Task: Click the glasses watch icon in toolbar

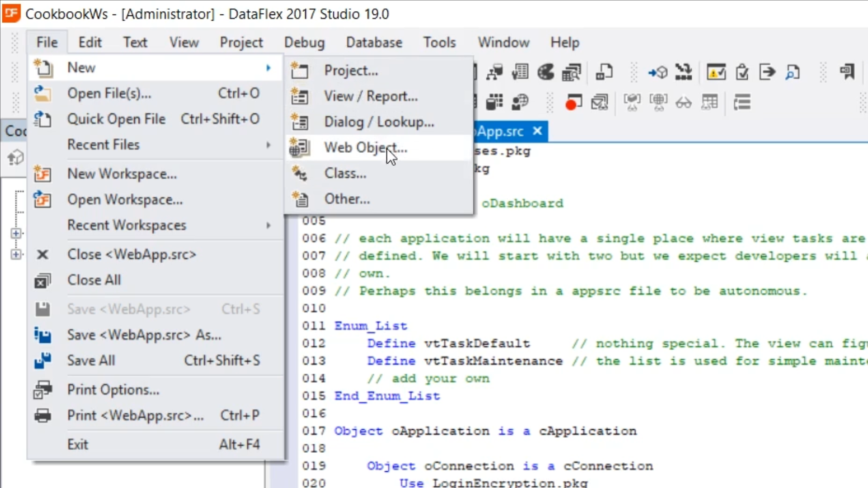Action: tap(683, 103)
